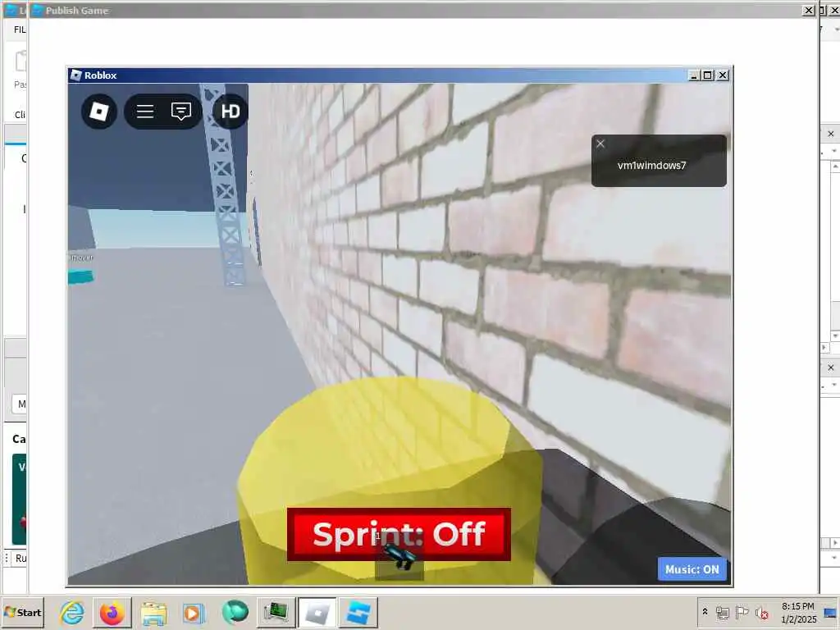Maximize the Roblox game window
840x630 pixels.
coord(708,75)
